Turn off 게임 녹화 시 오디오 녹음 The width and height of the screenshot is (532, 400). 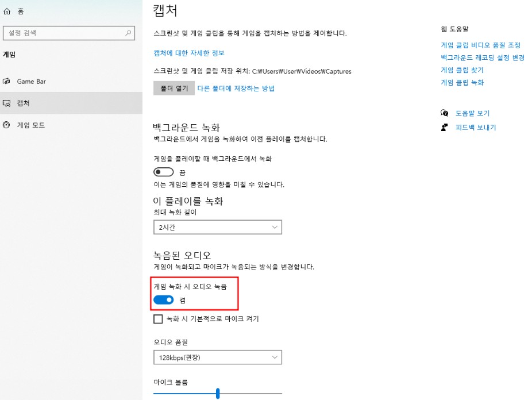coord(164,299)
